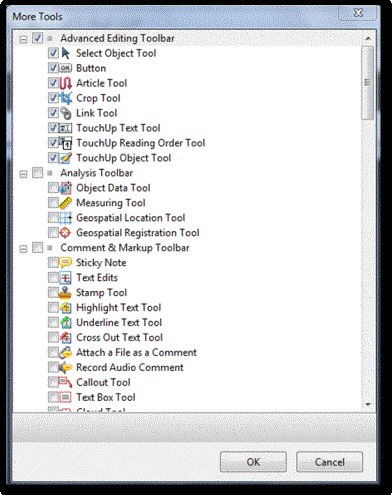
Task: Uncheck the Button tool checkbox
Action: (53, 68)
